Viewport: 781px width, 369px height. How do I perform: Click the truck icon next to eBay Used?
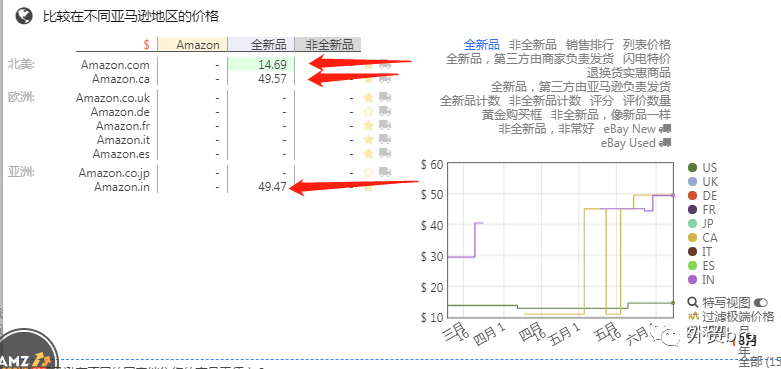click(665, 143)
